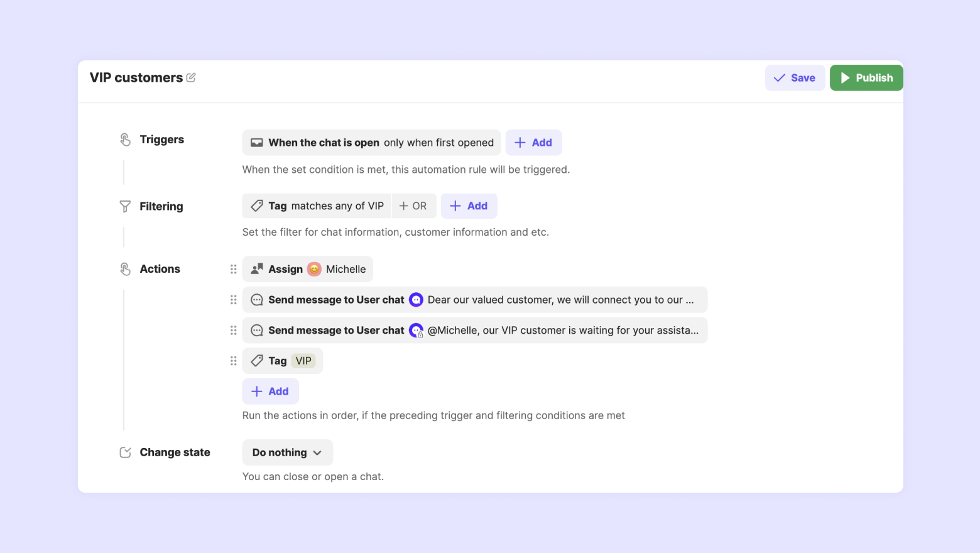The image size is (980, 553).
Task: Add a new trigger
Action: tap(533, 143)
